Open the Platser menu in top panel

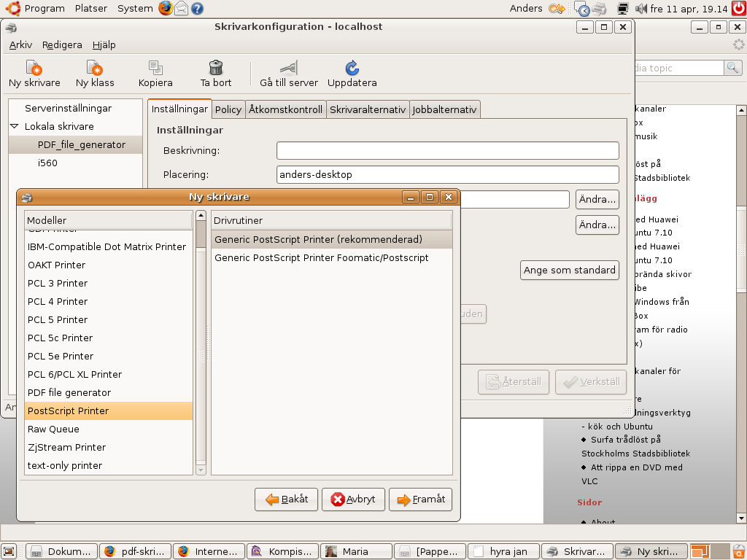pyautogui.click(x=91, y=8)
